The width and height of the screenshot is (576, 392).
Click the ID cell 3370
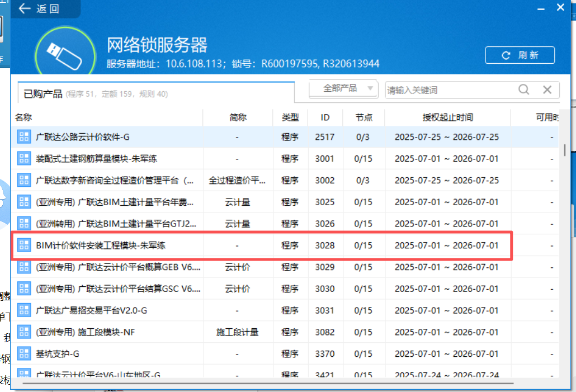[x=325, y=354]
